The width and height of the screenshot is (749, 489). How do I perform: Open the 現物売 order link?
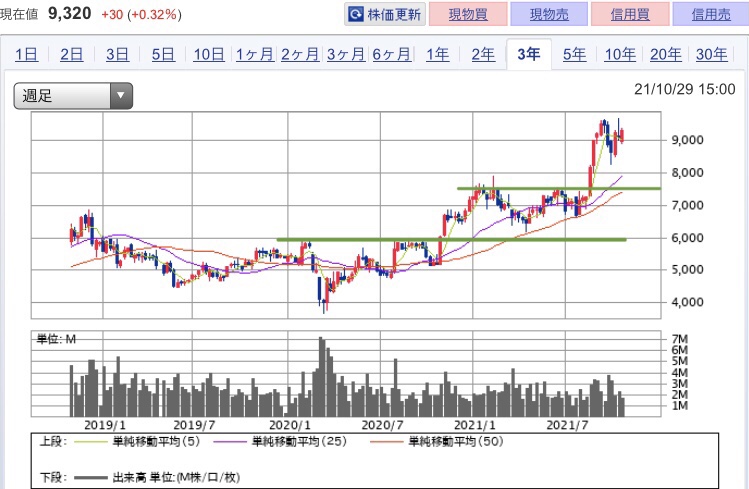(549, 14)
